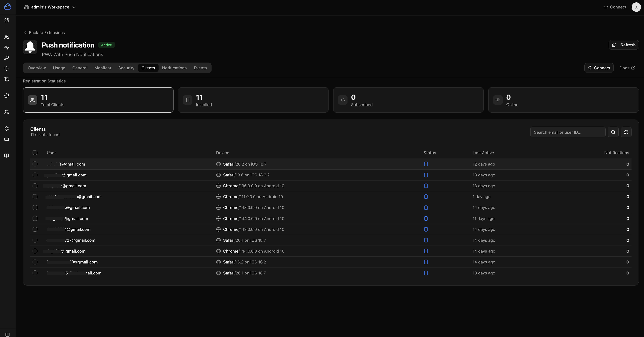Click the refresh icon next to client search
The image size is (644, 337).
[x=626, y=132]
